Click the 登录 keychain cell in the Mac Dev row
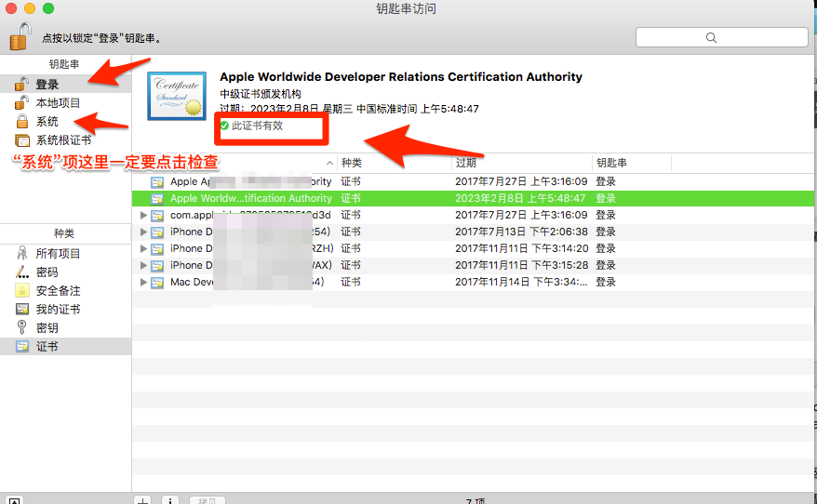 pos(606,282)
